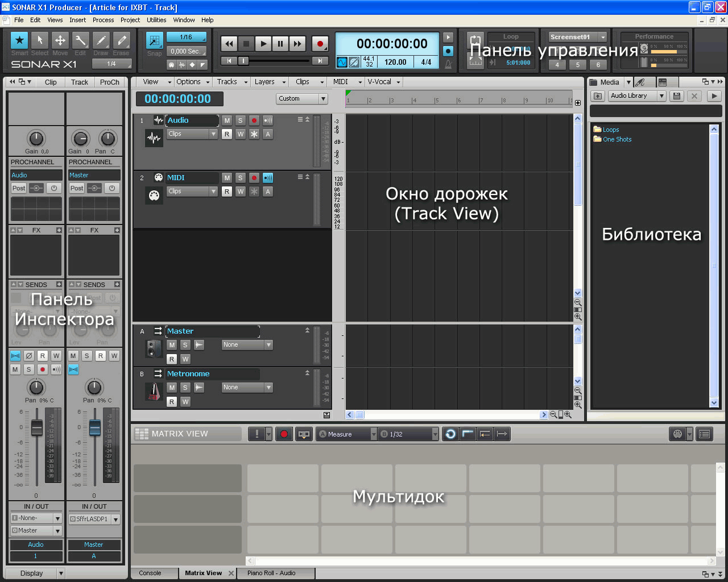Solo the Master bus
Screen dimensions: 728x582
(x=185, y=345)
